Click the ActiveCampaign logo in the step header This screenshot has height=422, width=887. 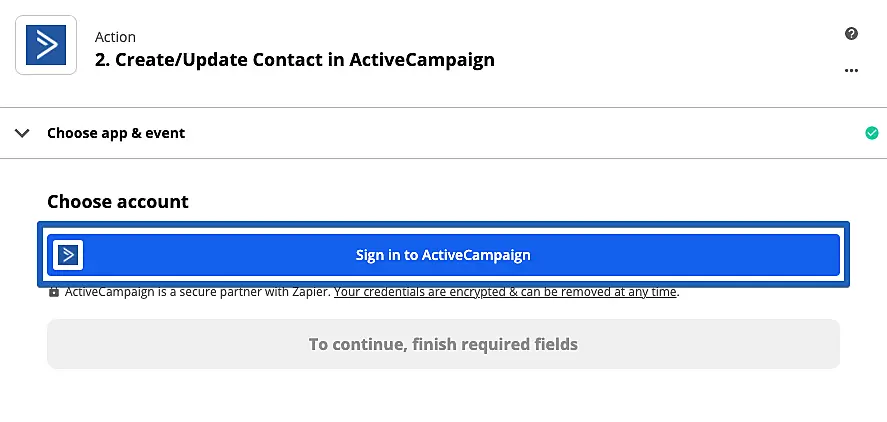click(46, 45)
